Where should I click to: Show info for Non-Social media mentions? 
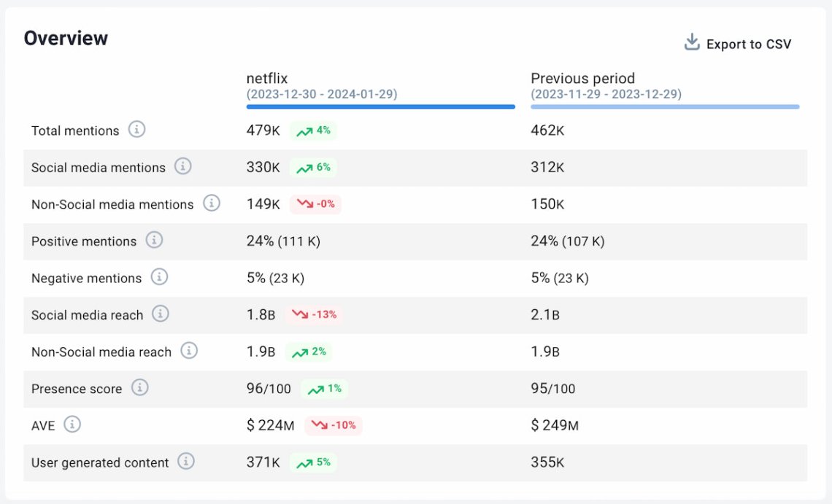pos(211,203)
